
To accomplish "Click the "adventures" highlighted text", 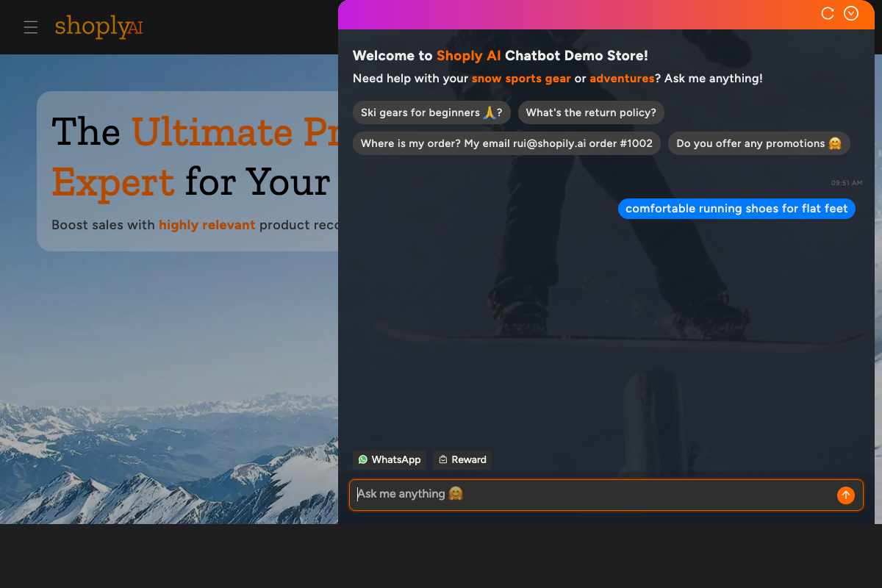I will point(621,79).
